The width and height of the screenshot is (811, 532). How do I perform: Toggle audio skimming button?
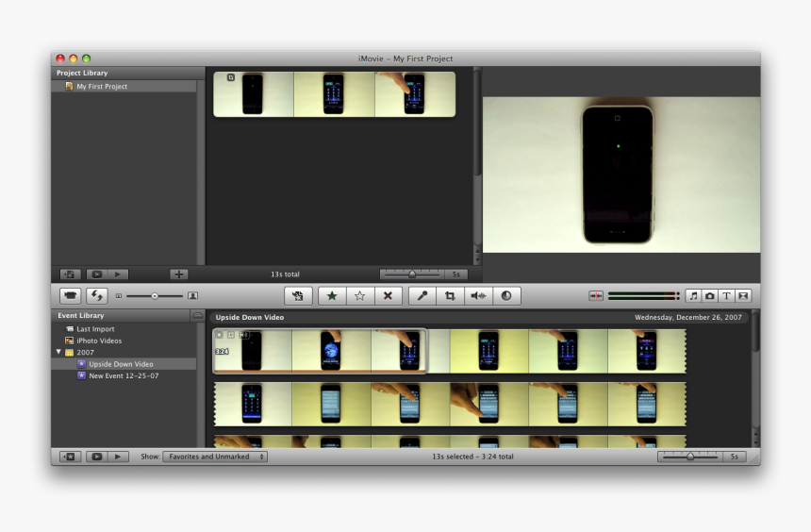pyautogui.click(x=596, y=296)
